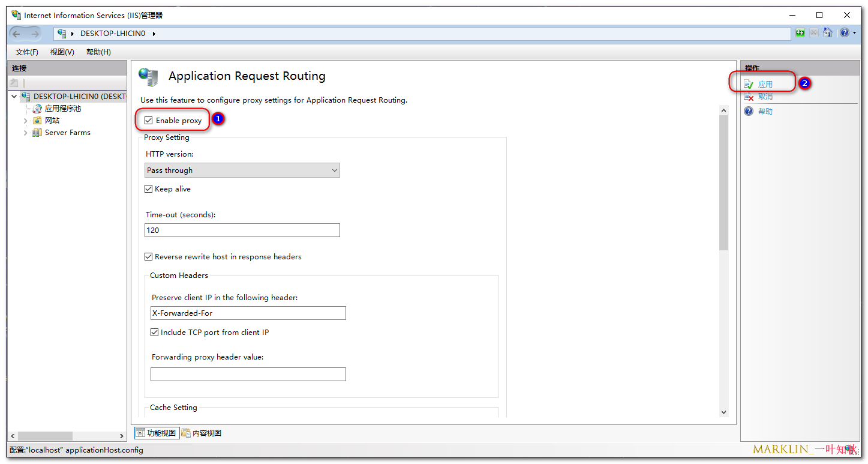Uncheck the Keep alive checkbox

pyautogui.click(x=149, y=189)
